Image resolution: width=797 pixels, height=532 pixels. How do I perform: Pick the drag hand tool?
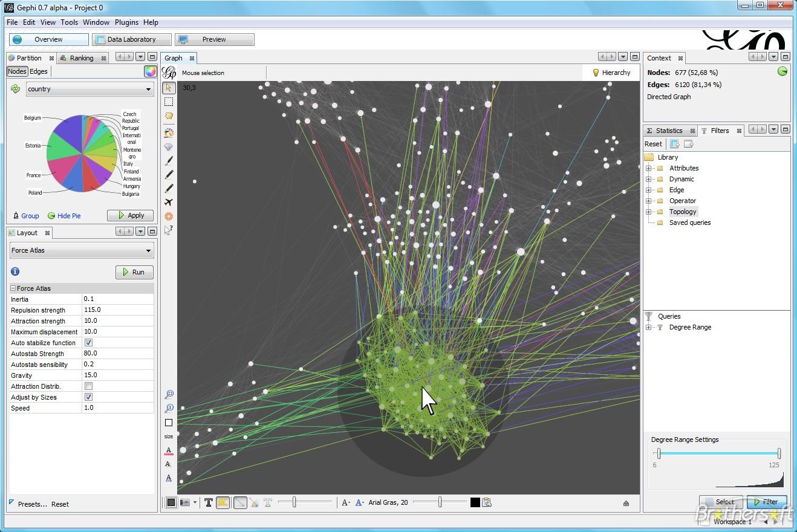[x=169, y=115]
